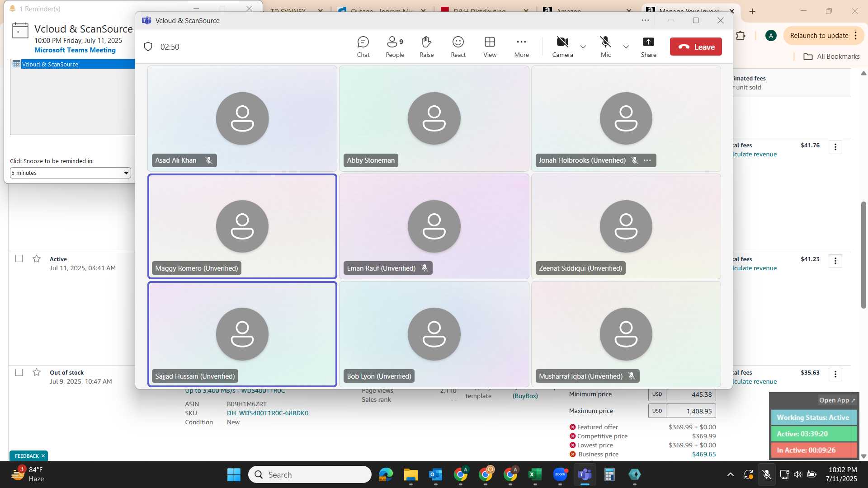Viewport: 868px width, 488px height.
Task: Edit the Minimum price field
Action: pos(691,394)
